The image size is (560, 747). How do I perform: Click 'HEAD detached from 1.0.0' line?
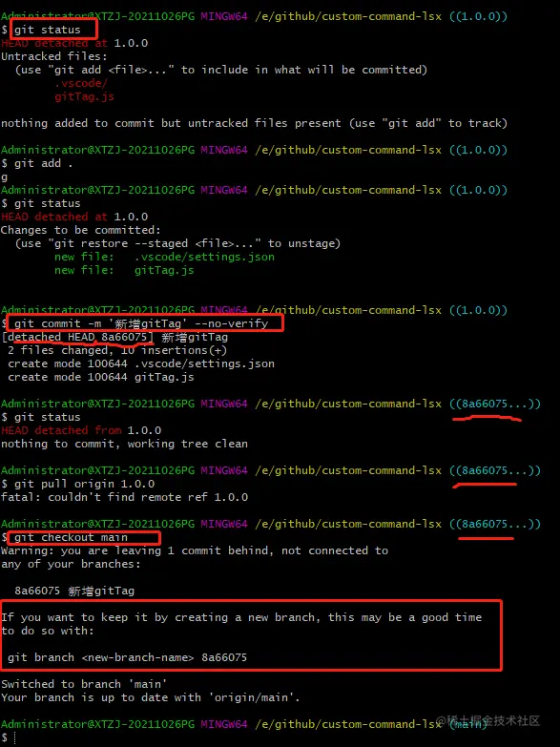point(81,430)
